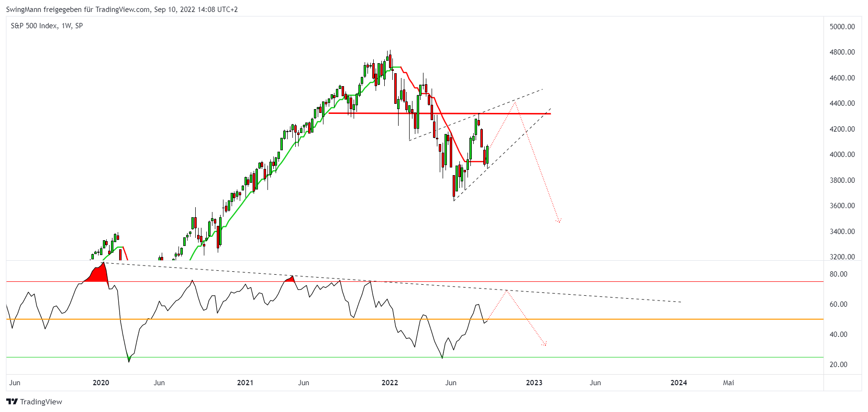This screenshot has height=412, width=868.
Task: Click the 4200.00 price axis label
Action: (842, 129)
